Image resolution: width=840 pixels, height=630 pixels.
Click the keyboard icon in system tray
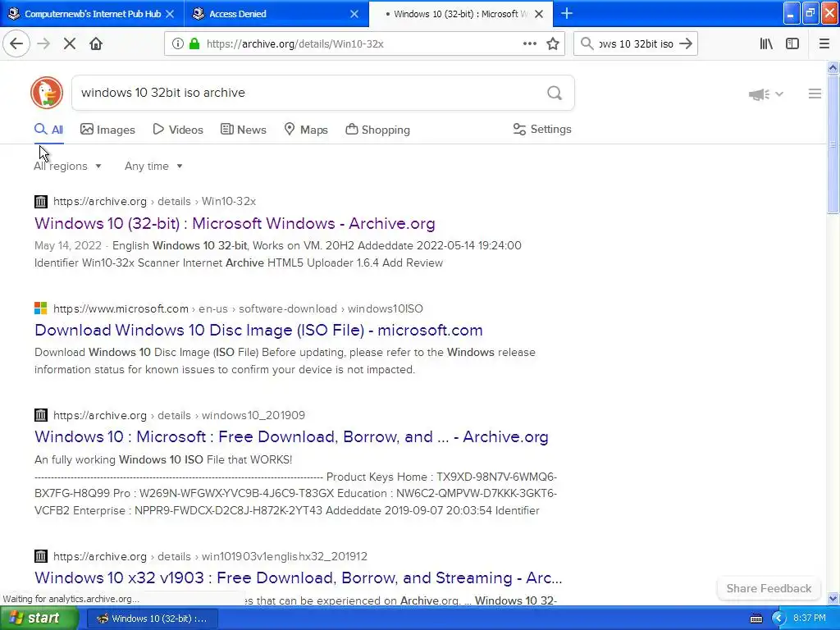click(756, 619)
